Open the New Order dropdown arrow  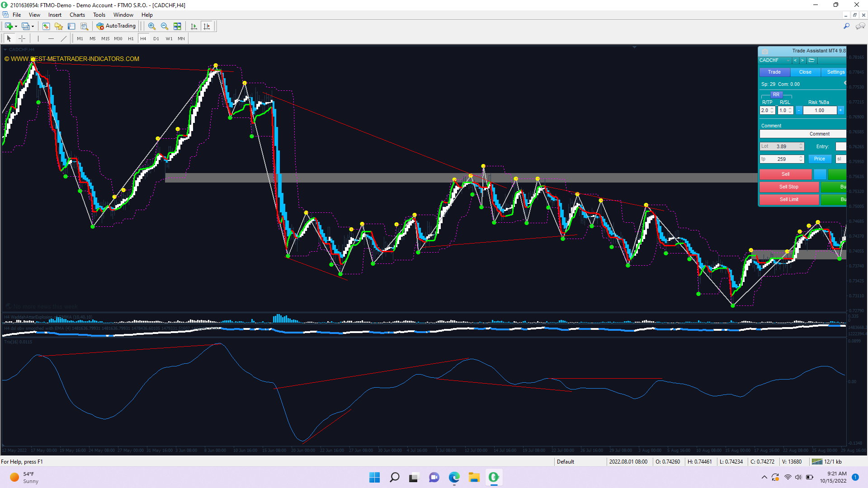point(16,27)
